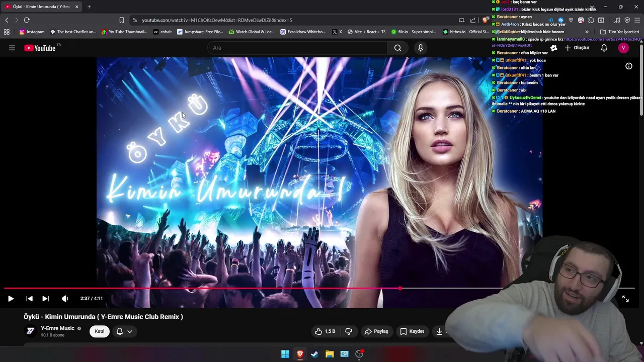The image size is (644, 362).
Task: Open the account avatar menu
Action: click(x=623, y=48)
